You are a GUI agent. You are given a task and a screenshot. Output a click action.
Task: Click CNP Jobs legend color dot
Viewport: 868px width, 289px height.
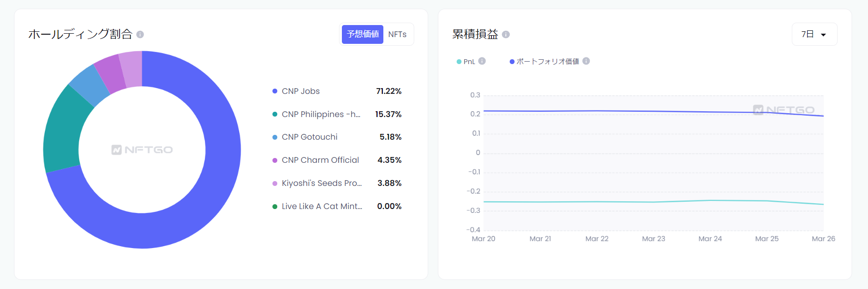[275, 91]
